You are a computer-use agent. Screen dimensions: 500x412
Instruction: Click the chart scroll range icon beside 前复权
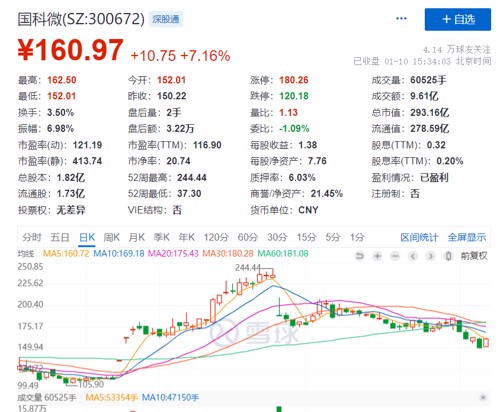[449, 256]
